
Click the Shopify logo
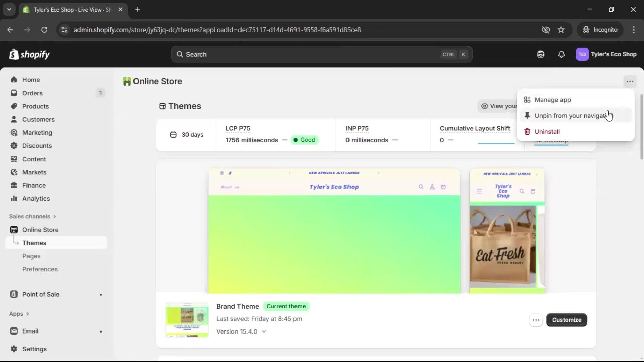tap(30, 54)
